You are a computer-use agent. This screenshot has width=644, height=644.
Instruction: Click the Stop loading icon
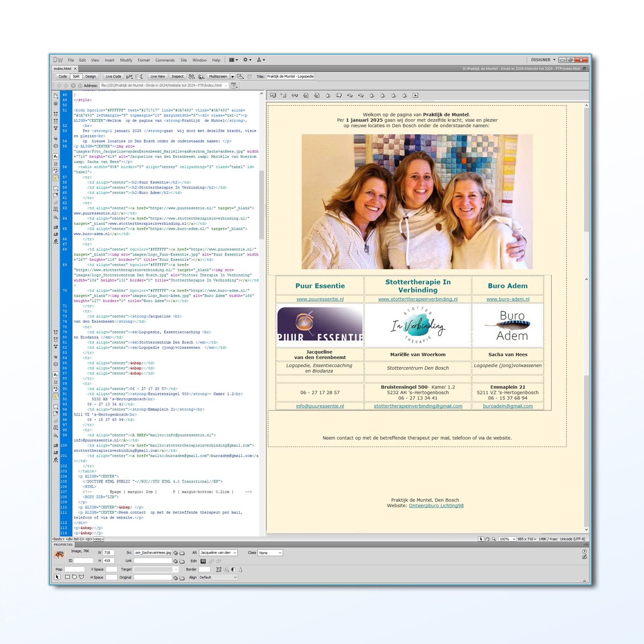pos(73,85)
